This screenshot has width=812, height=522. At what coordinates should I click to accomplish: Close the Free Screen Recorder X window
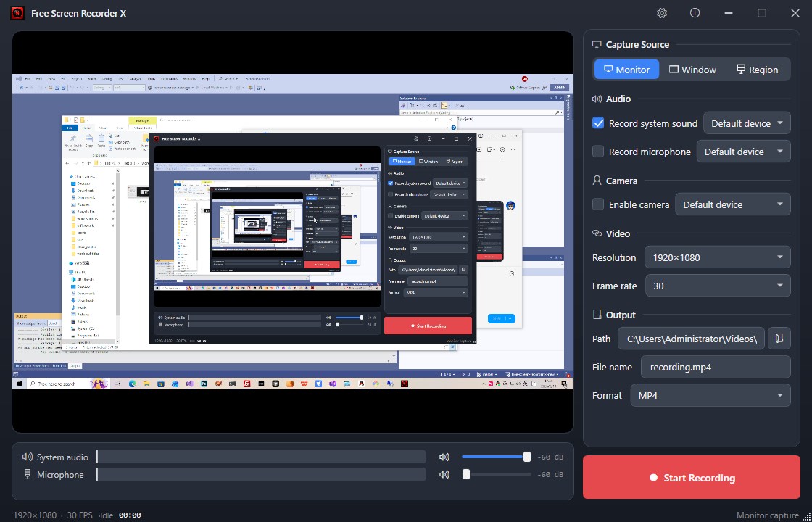coord(795,13)
